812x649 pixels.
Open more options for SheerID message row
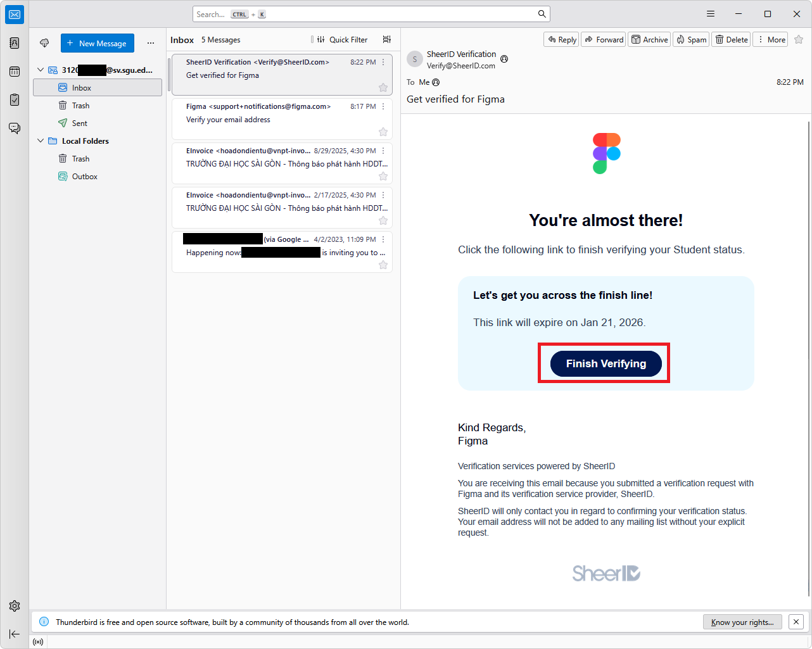click(x=383, y=62)
